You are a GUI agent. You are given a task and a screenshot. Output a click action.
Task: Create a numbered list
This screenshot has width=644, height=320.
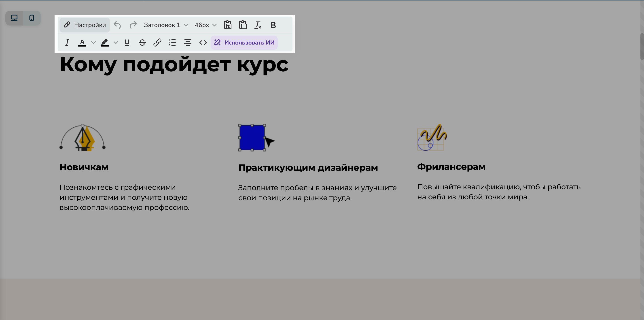pos(172,43)
